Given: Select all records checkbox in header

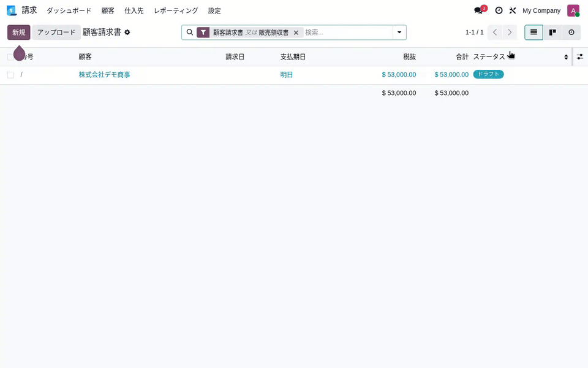Looking at the screenshot, I should (10, 57).
